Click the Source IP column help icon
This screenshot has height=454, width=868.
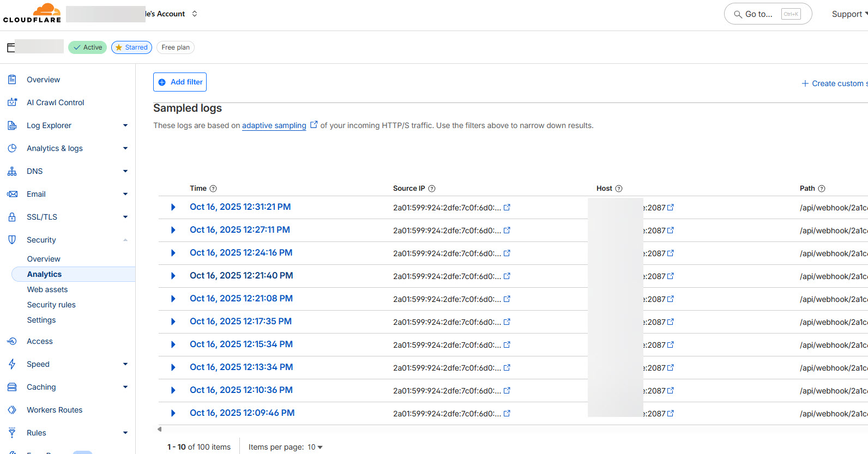pos(432,189)
